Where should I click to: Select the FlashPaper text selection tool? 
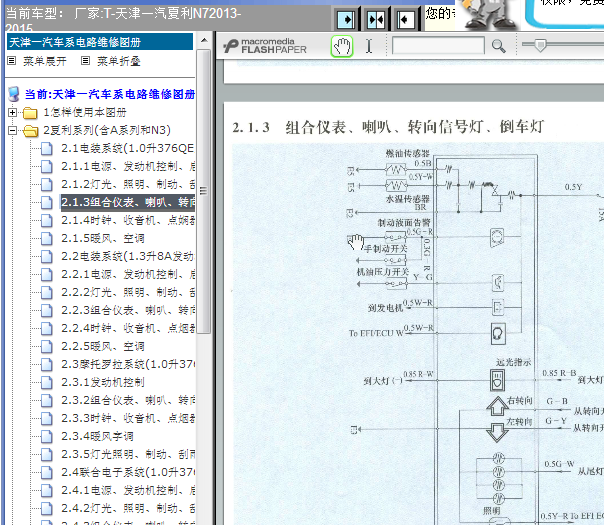tap(369, 46)
